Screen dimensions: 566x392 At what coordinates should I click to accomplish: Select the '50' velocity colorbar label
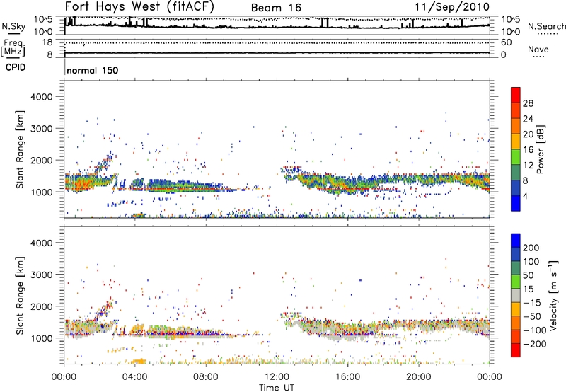click(528, 275)
